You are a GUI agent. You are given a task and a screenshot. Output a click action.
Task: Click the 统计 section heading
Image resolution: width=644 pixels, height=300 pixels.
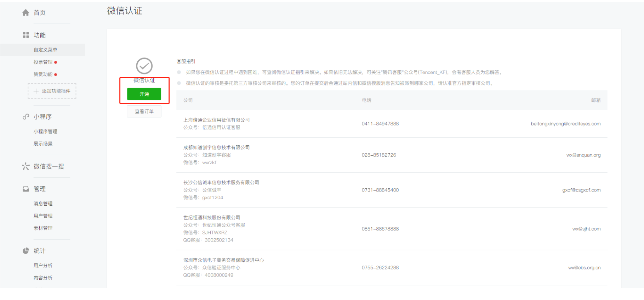coord(40,251)
